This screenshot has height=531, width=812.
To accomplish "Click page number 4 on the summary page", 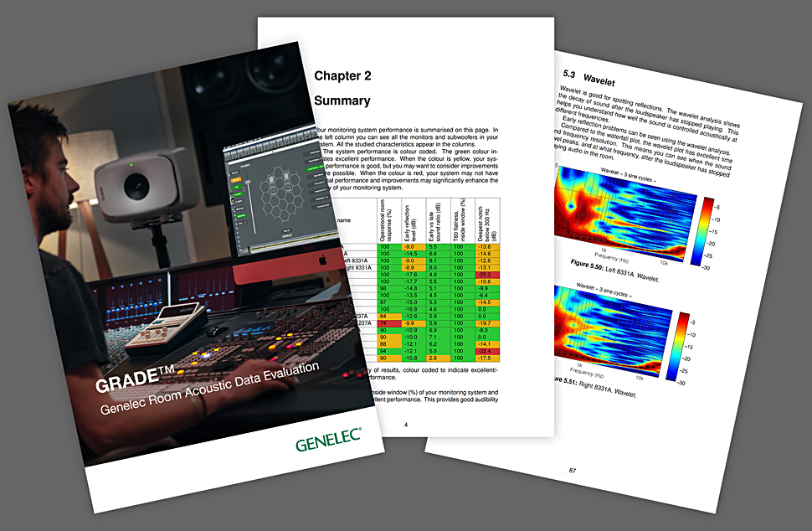I will (x=405, y=425).
